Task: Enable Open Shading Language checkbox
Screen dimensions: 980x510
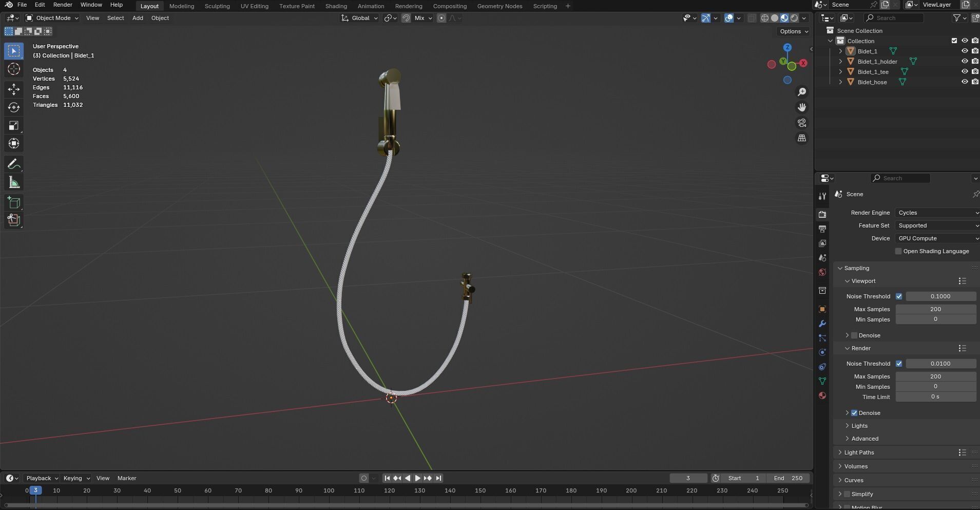Action: (898, 251)
